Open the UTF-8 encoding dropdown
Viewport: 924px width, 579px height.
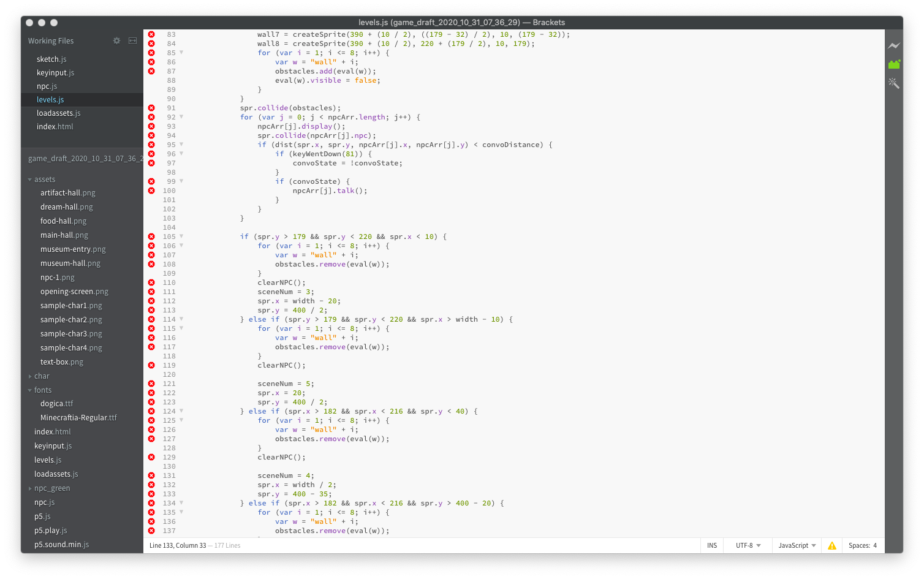(747, 545)
